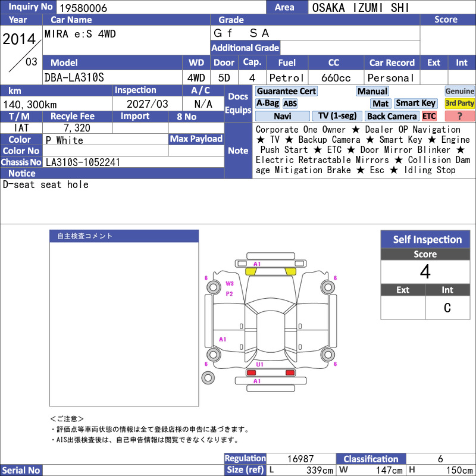This screenshot has height=476, width=476.
Task: Click the Docs Equips header
Action: pos(238,104)
